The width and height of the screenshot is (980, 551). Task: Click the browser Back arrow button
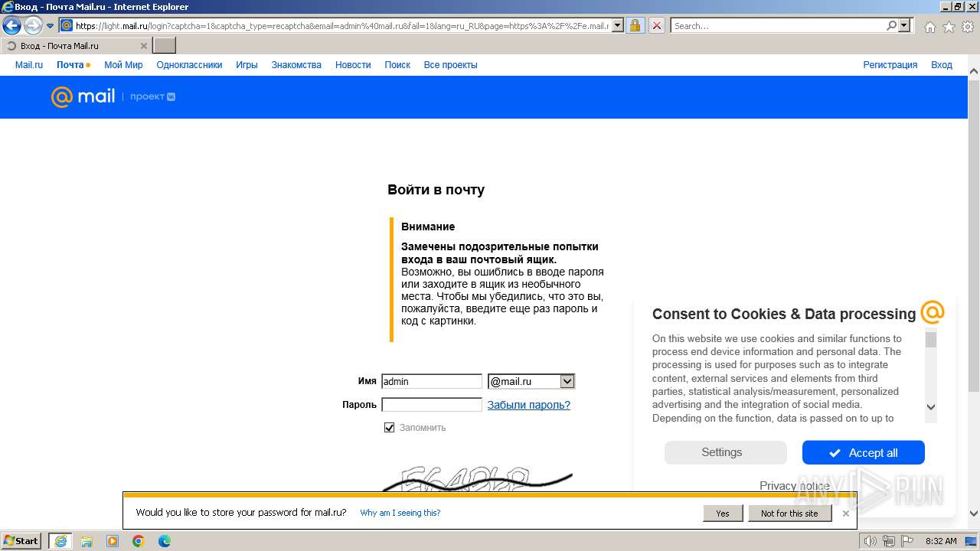[x=12, y=26]
